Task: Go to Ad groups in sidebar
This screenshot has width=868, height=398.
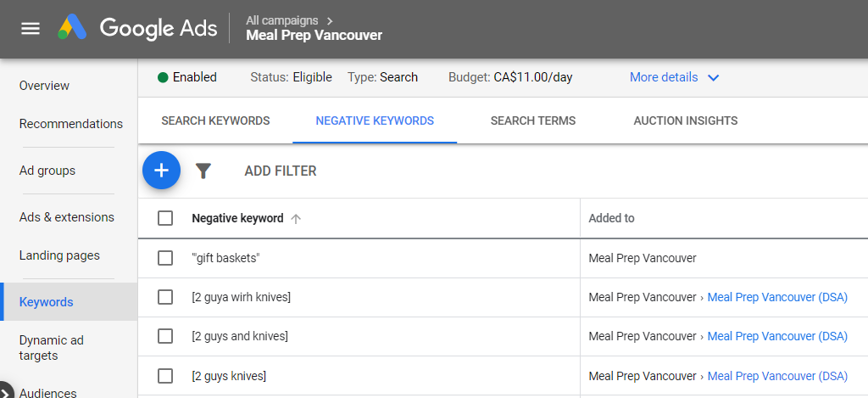Action: [x=47, y=171]
